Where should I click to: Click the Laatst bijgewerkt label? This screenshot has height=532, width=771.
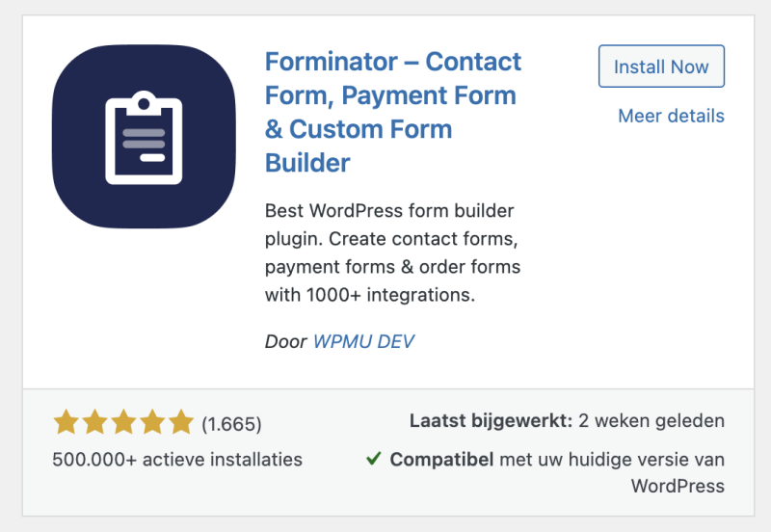click(x=492, y=421)
